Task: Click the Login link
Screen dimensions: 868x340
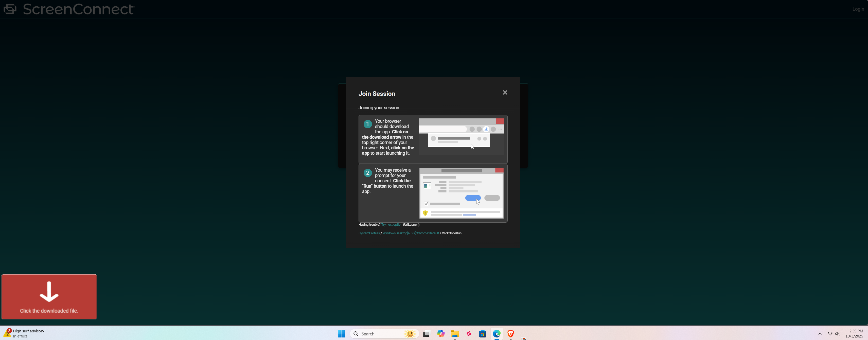Action: coord(858,9)
